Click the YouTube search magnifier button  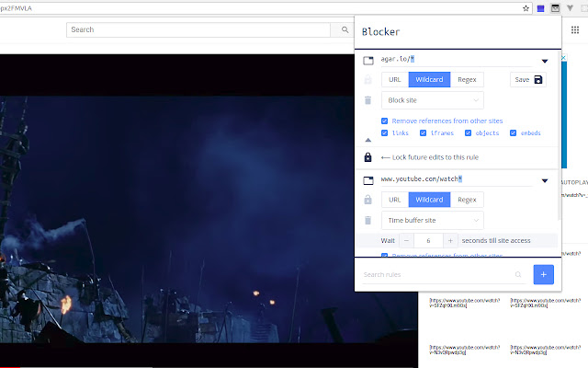[x=345, y=29]
